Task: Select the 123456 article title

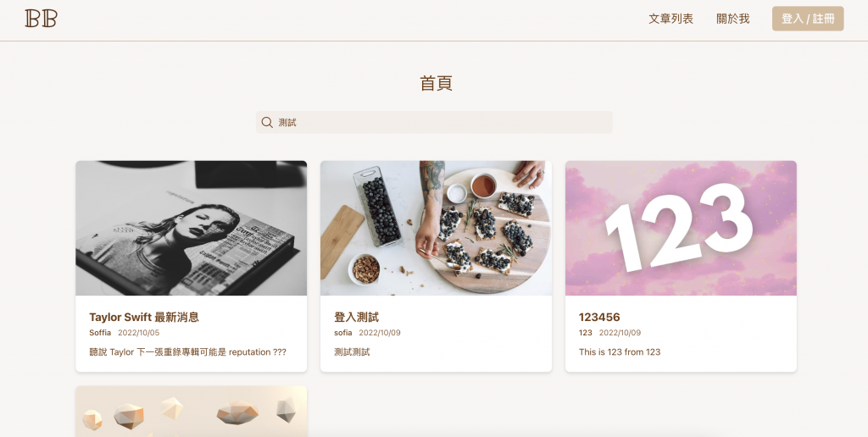Action: 599,317
